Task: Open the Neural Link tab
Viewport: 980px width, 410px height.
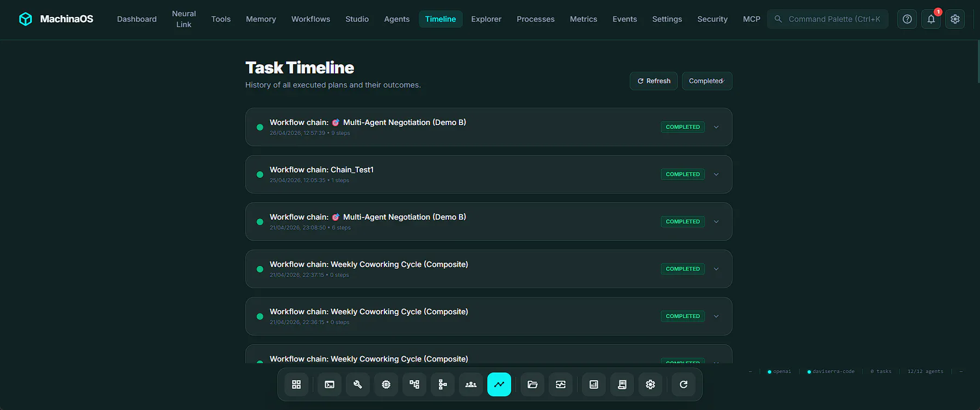Action: click(184, 19)
